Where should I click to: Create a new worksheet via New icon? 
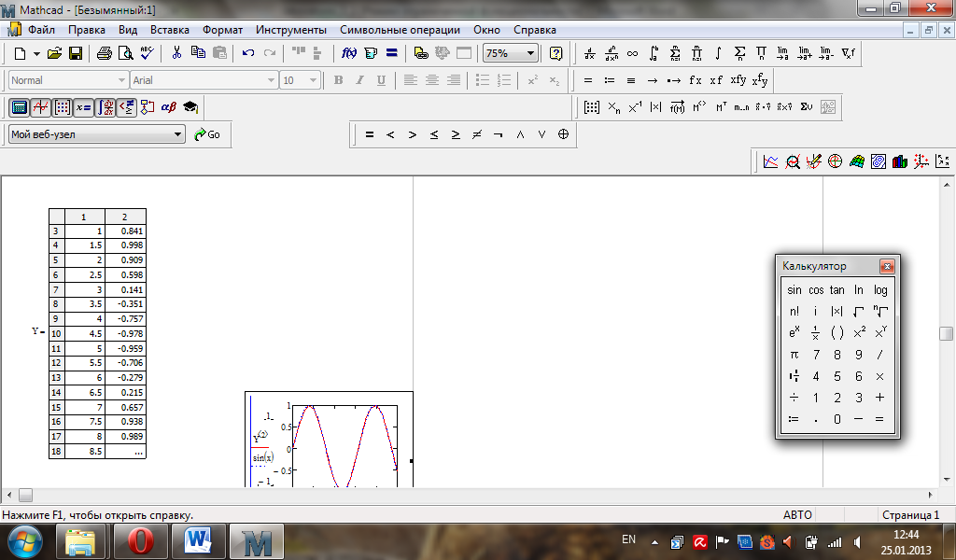pyautogui.click(x=20, y=53)
